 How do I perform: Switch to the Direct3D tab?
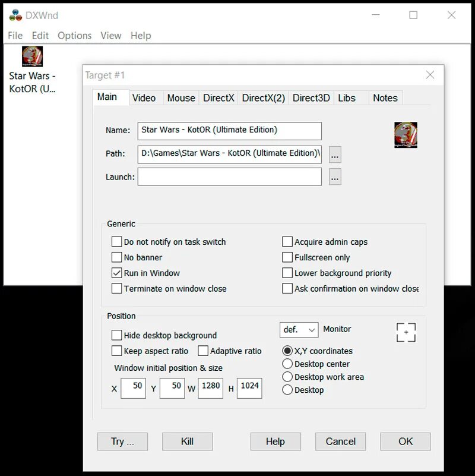tap(311, 97)
